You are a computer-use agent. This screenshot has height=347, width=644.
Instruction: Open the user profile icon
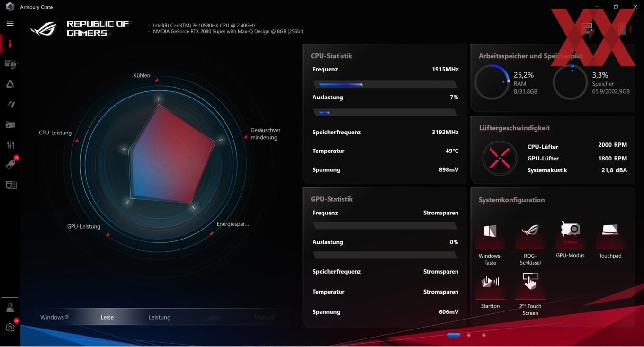point(10,308)
